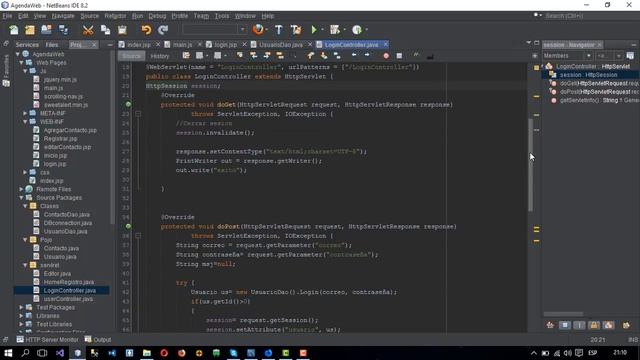Viewport: 640px width, 360px height.
Task: Open the Navigate menu
Action: (63, 16)
